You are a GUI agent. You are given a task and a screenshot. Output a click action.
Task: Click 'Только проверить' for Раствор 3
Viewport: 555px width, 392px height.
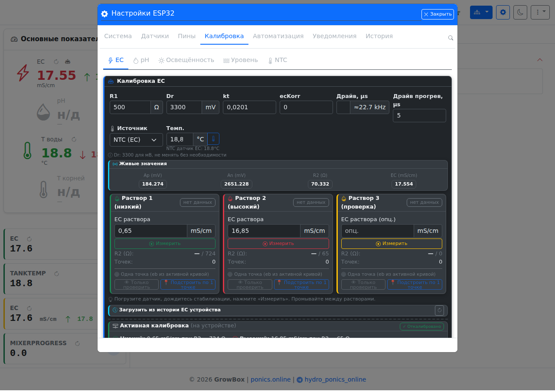pos(363,284)
